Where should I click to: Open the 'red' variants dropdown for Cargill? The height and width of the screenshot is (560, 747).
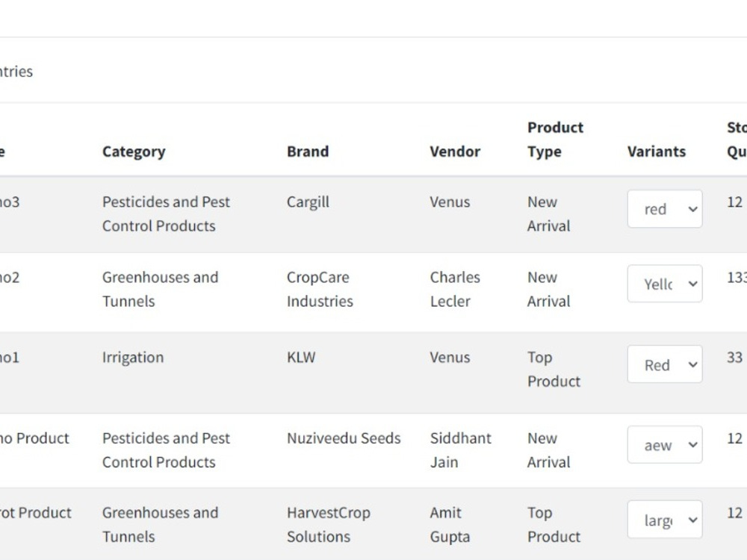tap(665, 208)
